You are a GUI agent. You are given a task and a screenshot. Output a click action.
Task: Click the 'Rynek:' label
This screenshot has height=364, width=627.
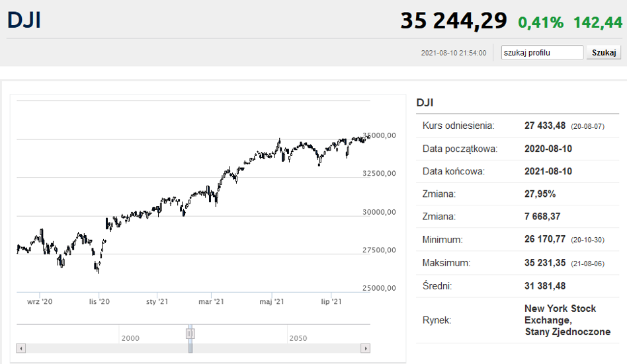(x=437, y=320)
